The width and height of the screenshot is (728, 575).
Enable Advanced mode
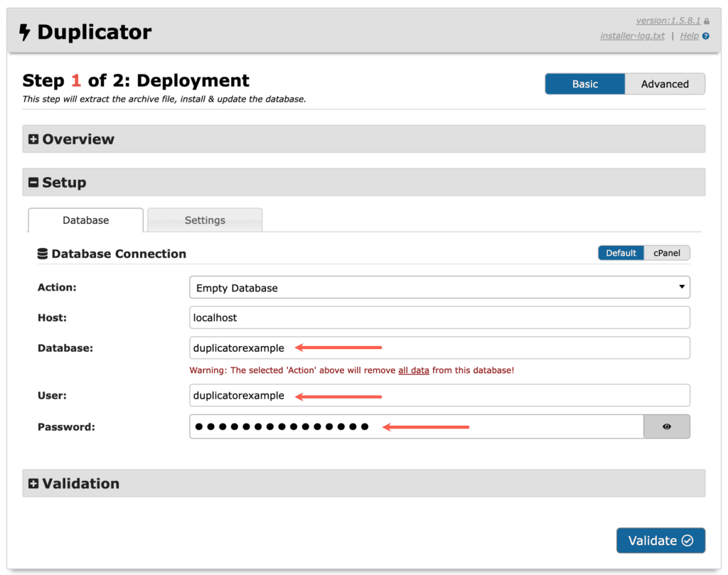664,83
